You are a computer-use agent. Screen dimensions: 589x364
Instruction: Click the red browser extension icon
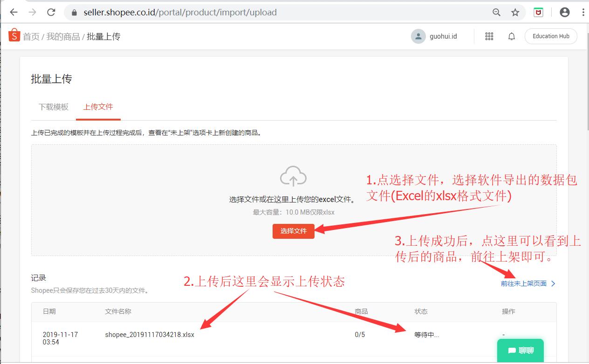pos(539,13)
